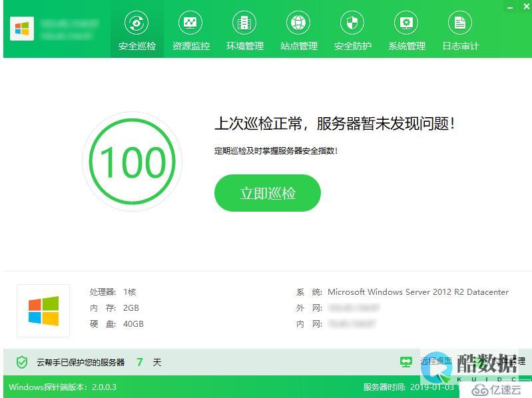Viewport: 532px width, 398px height.
Task: Go to 站点管理 site management tab
Action: tap(298, 31)
